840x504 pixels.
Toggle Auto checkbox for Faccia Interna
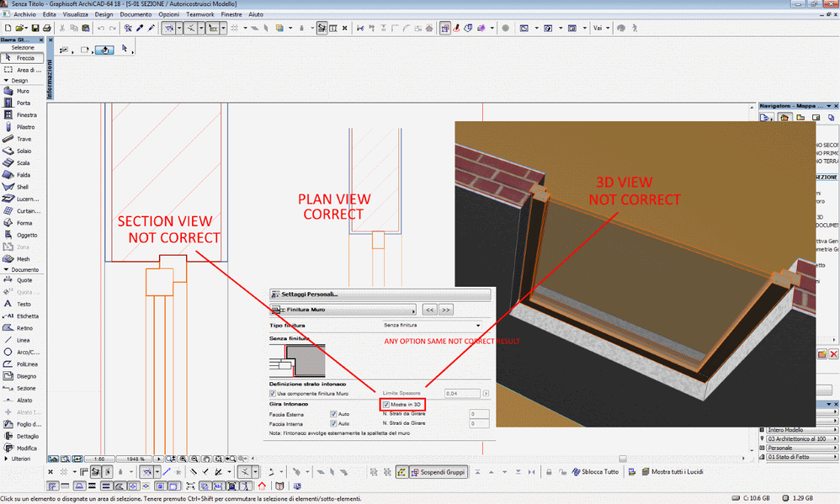click(333, 424)
